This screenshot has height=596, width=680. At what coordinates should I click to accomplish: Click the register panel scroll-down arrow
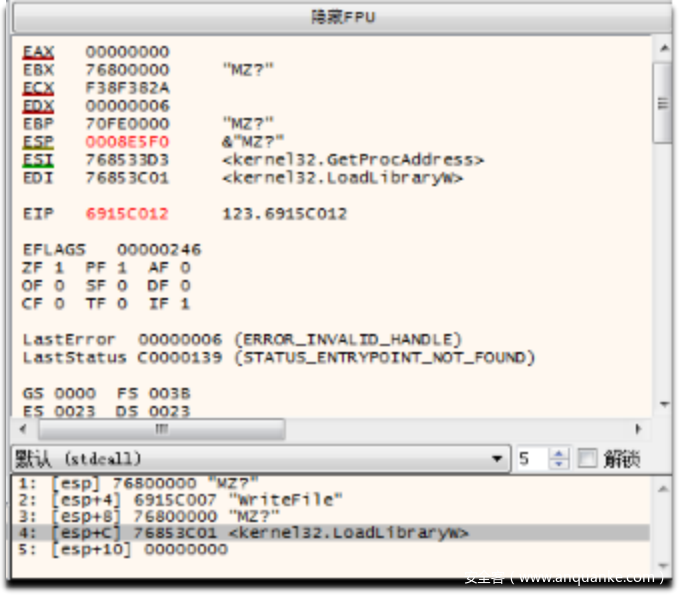[662, 405]
